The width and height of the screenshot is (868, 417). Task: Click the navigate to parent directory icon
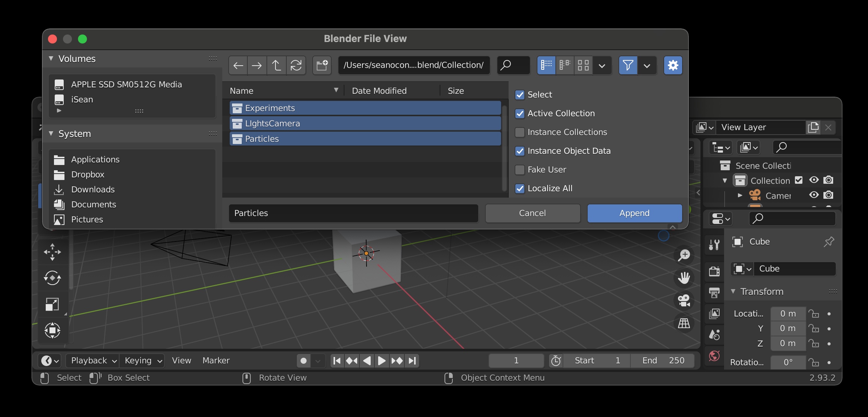click(x=276, y=65)
